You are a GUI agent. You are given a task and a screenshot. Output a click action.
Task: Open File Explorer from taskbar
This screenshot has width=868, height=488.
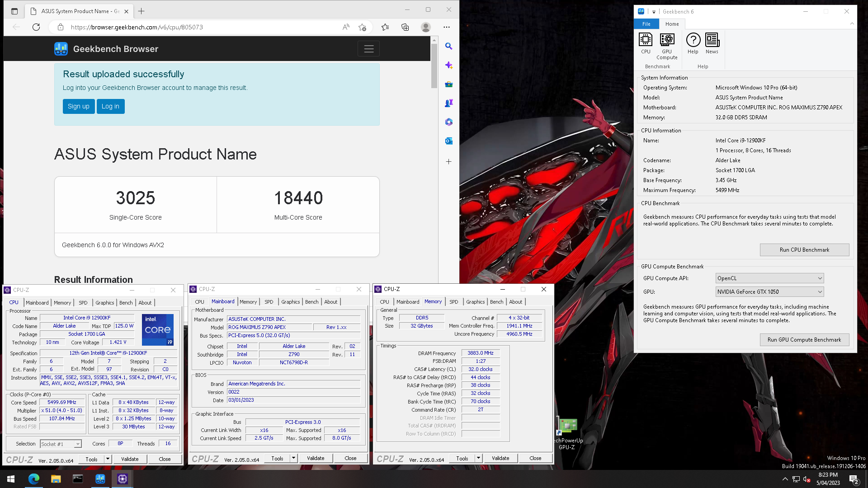56,479
